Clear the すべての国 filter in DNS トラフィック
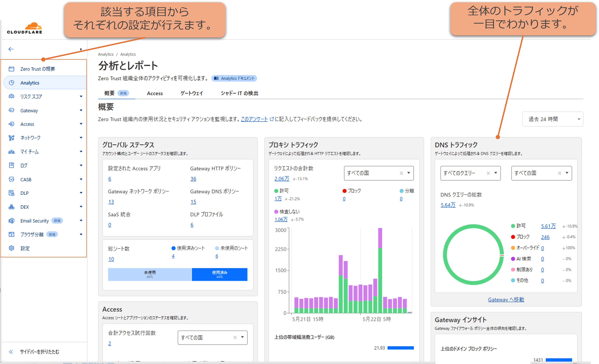This screenshot has width=599, height=364. pos(560,173)
